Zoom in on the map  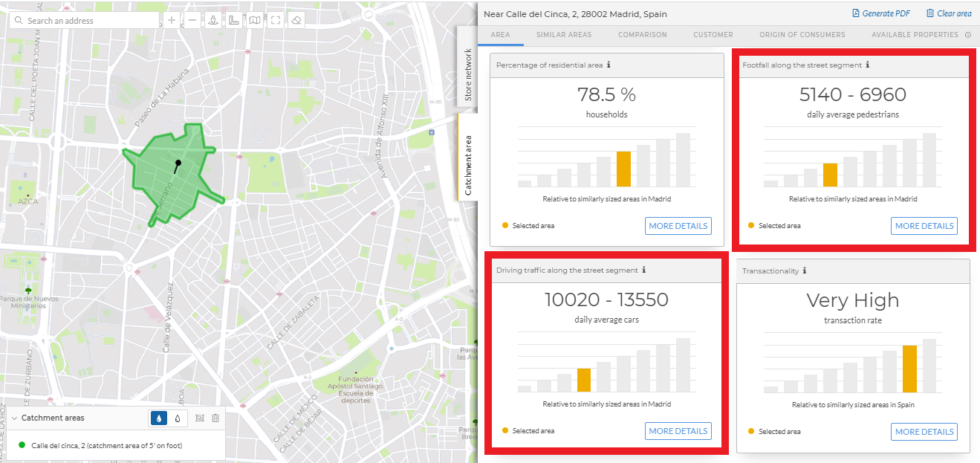click(172, 20)
